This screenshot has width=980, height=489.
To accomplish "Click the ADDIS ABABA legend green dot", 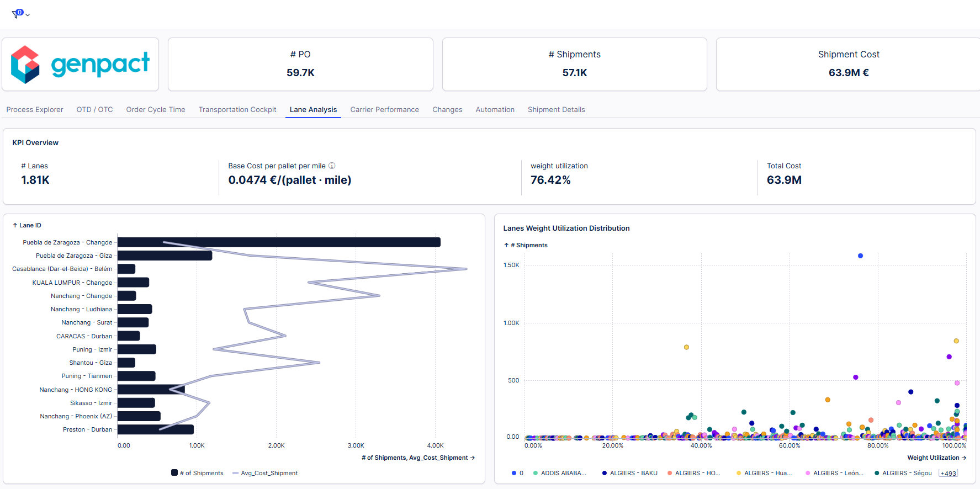I will (536, 473).
